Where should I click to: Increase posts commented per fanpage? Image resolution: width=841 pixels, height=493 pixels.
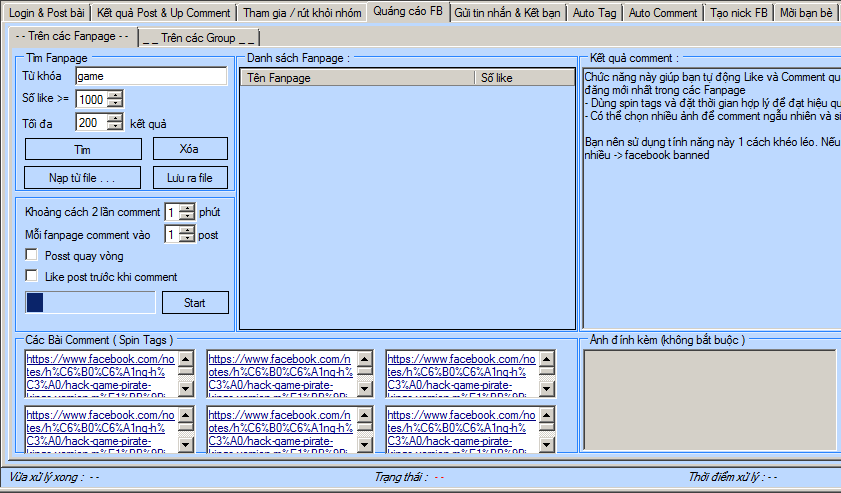coord(187,231)
